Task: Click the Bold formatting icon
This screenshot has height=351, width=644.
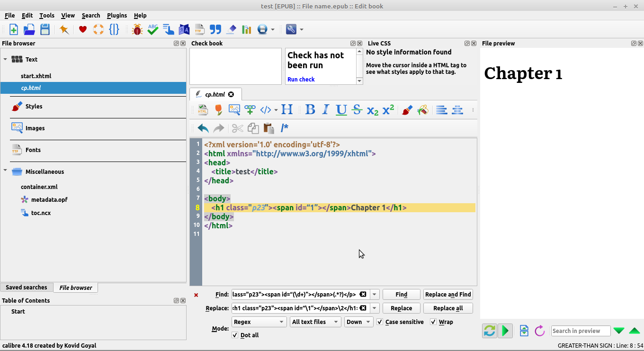Action: (x=310, y=110)
